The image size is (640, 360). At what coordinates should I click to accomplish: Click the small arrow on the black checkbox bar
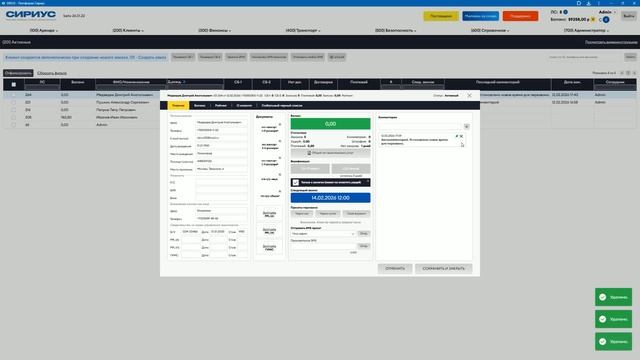368,182
